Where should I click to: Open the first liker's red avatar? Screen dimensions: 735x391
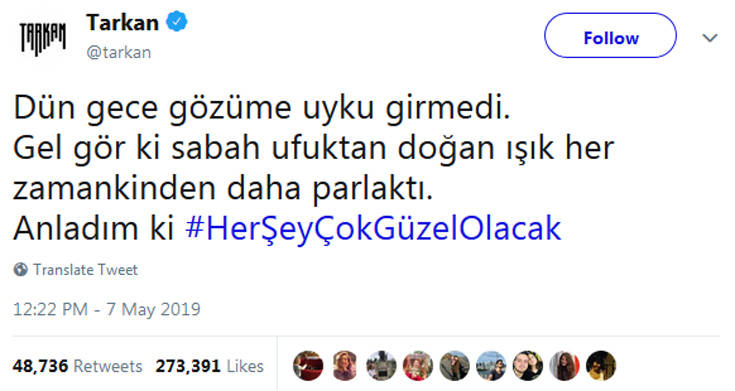308,366
